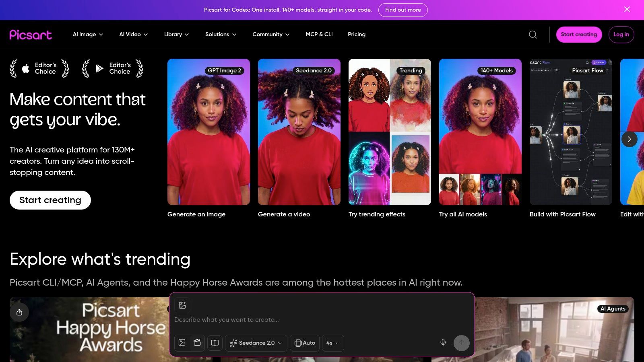Click the Find out more banner button

403,10
